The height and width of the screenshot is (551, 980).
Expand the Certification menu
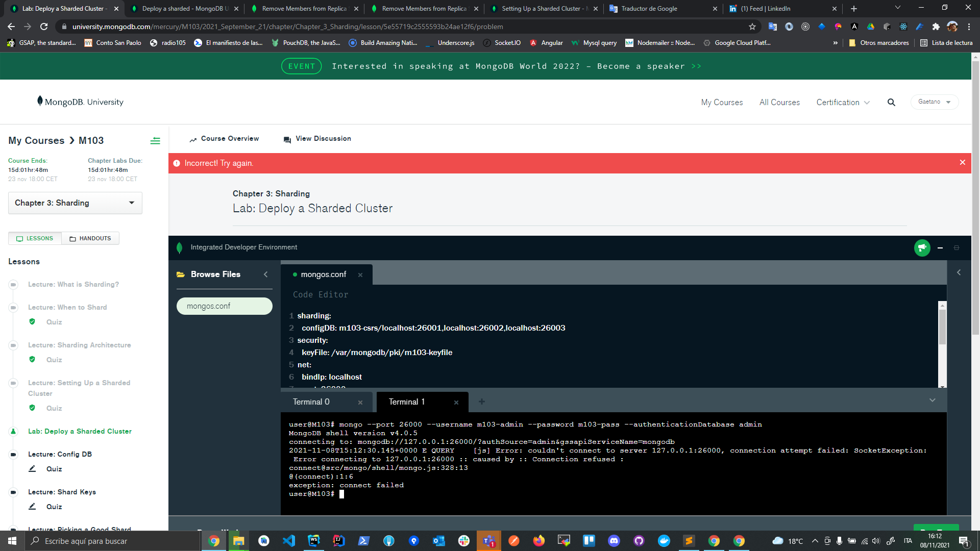[843, 103]
